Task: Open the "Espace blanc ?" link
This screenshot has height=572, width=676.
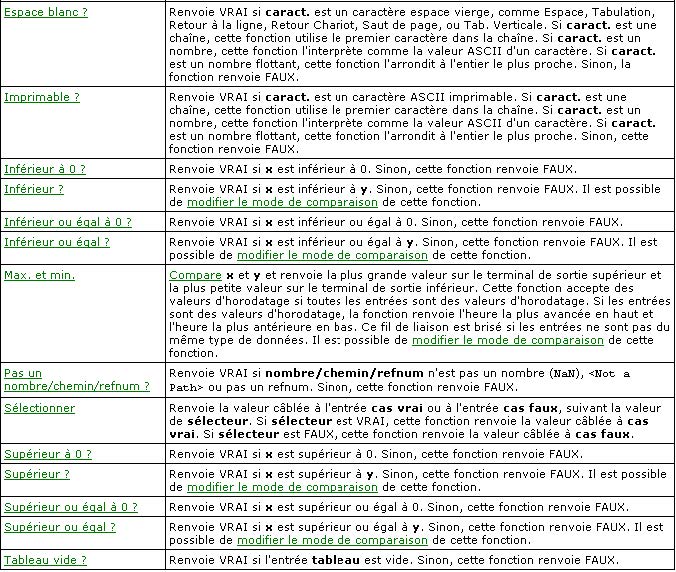Action: pyautogui.click(x=46, y=12)
